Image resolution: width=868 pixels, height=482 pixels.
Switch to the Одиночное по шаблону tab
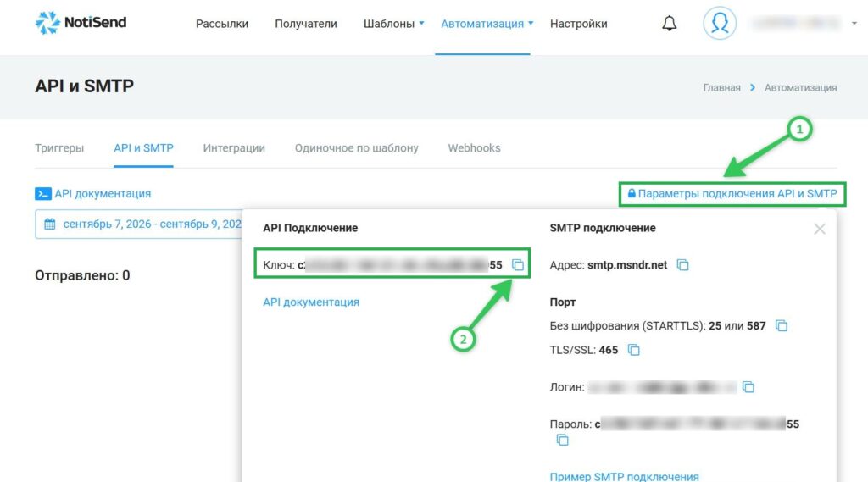click(357, 148)
